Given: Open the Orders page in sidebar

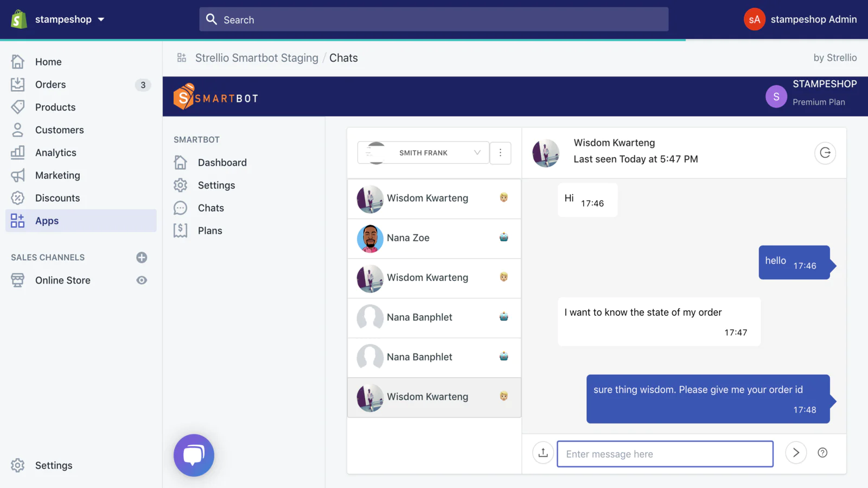Looking at the screenshot, I should (50, 85).
